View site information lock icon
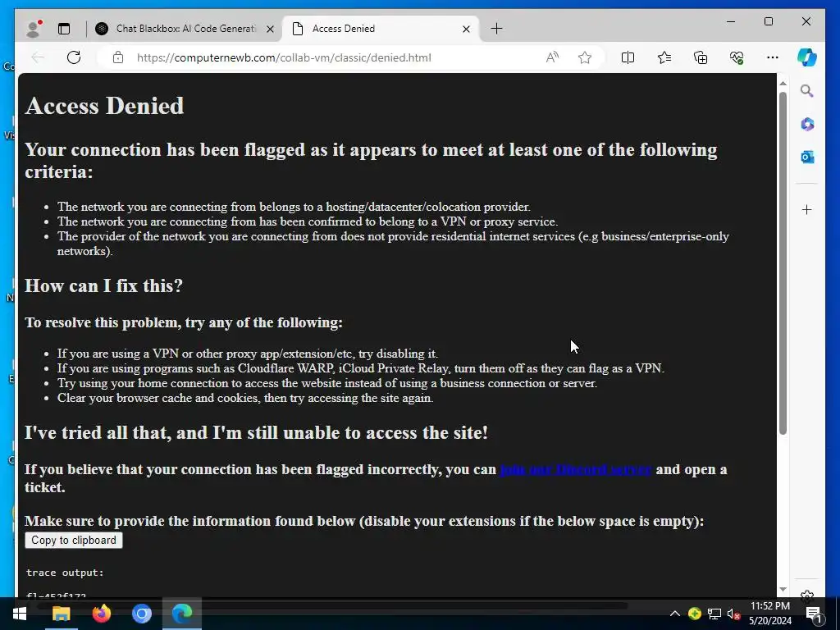This screenshot has width=840, height=630. coord(118,57)
